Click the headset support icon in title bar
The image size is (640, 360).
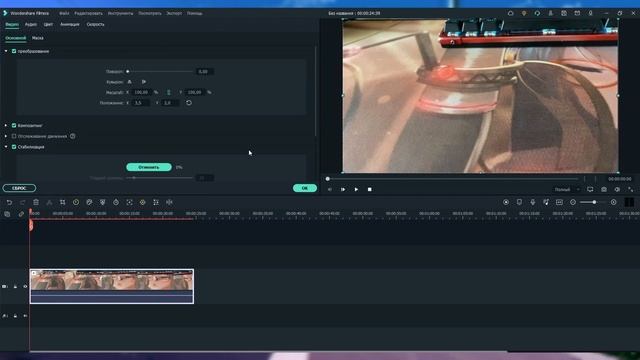click(537, 13)
